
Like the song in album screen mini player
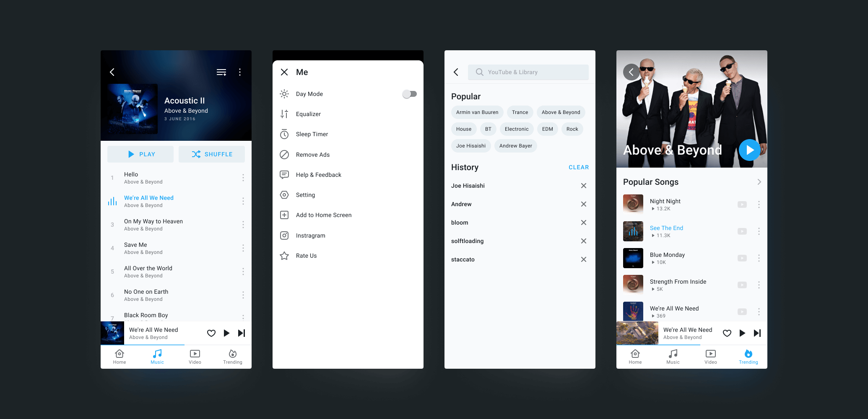[211, 333]
